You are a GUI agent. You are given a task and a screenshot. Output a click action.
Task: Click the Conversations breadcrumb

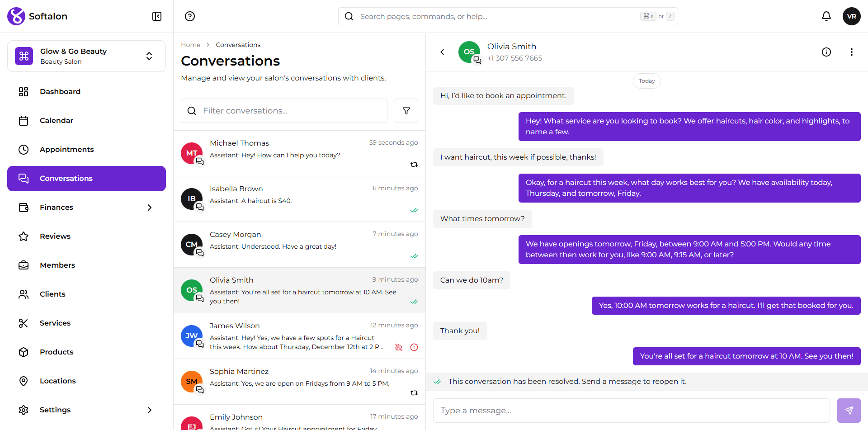point(238,45)
